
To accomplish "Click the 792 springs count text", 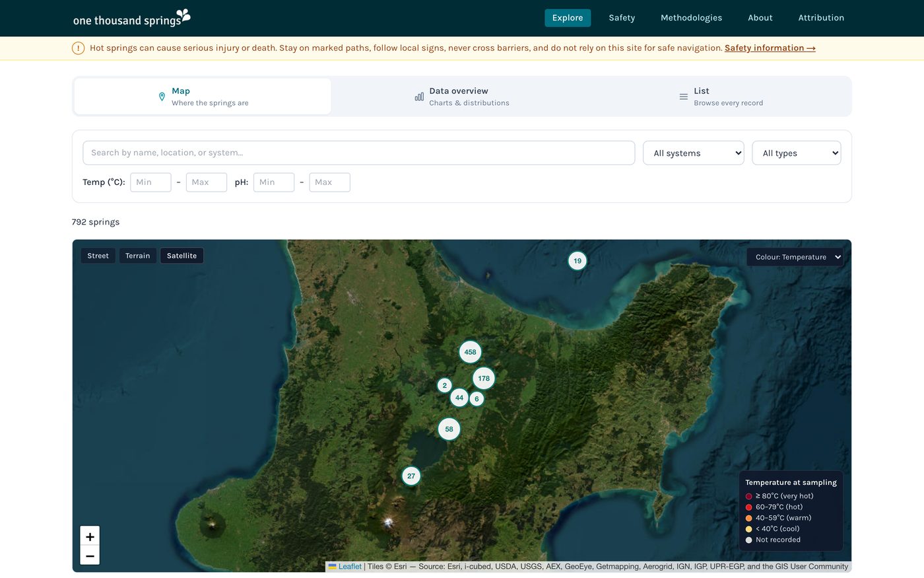I will click(x=96, y=222).
